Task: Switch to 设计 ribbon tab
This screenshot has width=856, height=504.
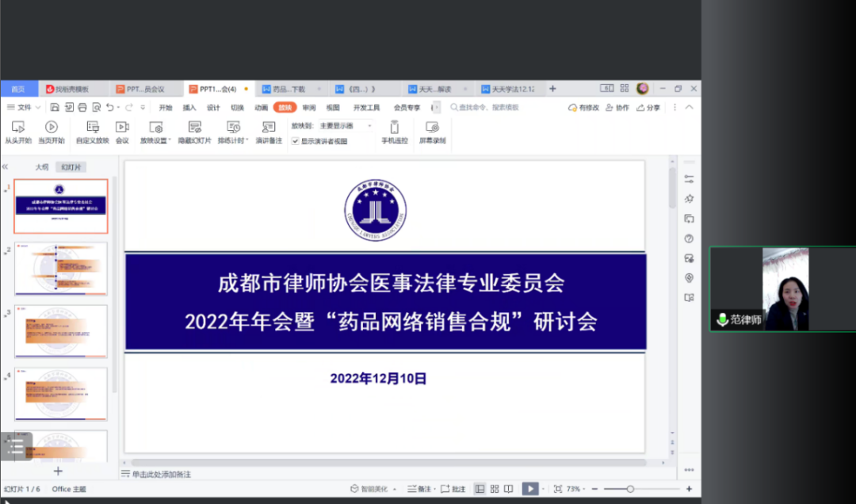Action: 213,108
